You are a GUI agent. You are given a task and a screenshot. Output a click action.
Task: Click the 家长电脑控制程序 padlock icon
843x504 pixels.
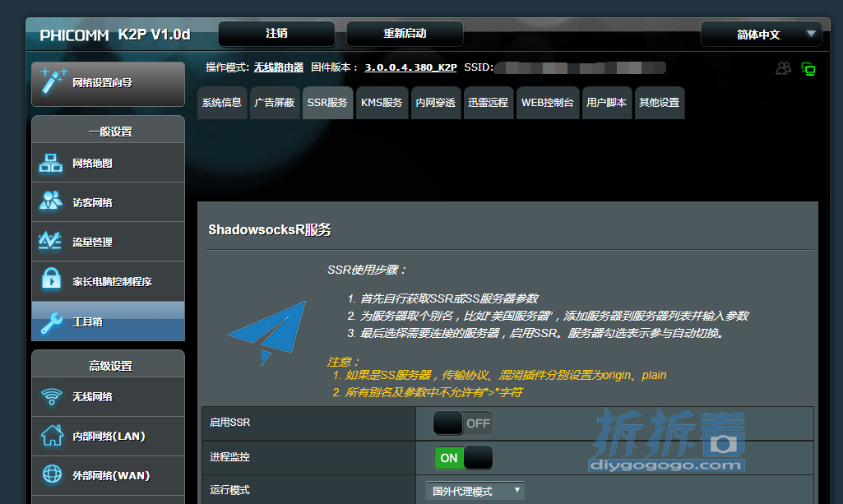[52, 279]
